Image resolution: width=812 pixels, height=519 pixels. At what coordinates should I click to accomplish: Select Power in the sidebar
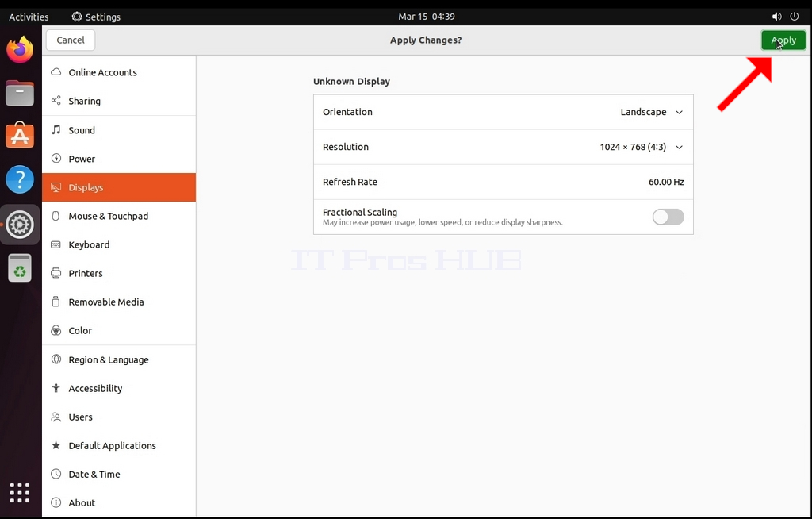pos(119,158)
